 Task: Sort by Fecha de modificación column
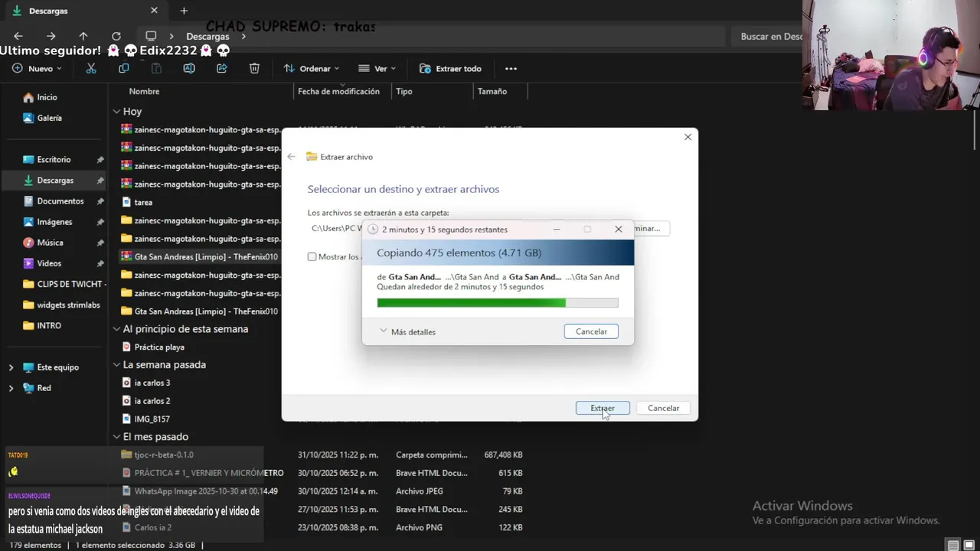pos(338,91)
